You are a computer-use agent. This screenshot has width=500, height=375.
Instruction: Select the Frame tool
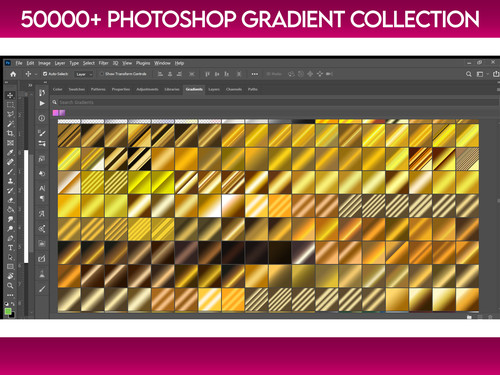pos(10,143)
